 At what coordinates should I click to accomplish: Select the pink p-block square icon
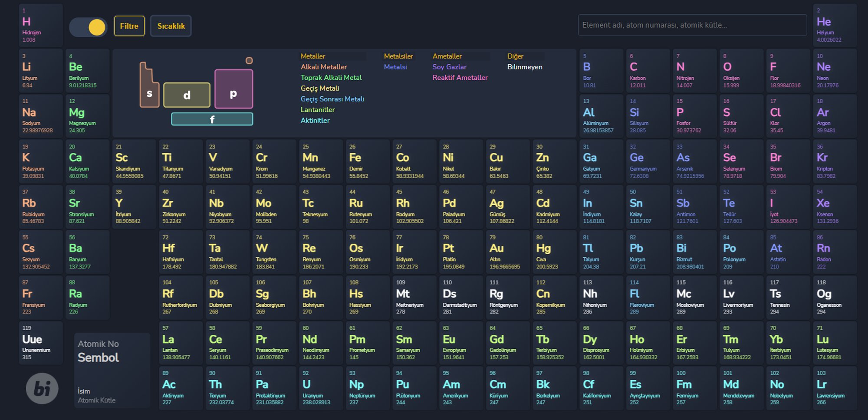point(233,89)
